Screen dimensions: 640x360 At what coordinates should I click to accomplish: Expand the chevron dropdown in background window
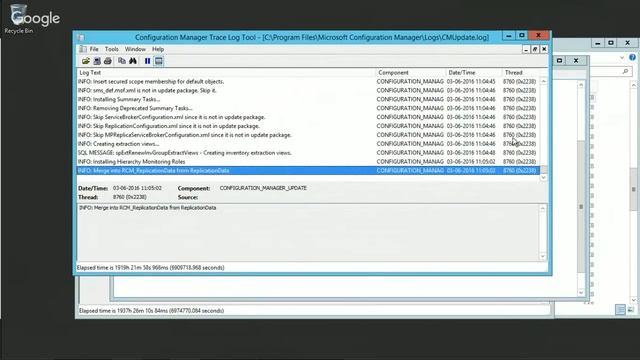click(x=622, y=58)
